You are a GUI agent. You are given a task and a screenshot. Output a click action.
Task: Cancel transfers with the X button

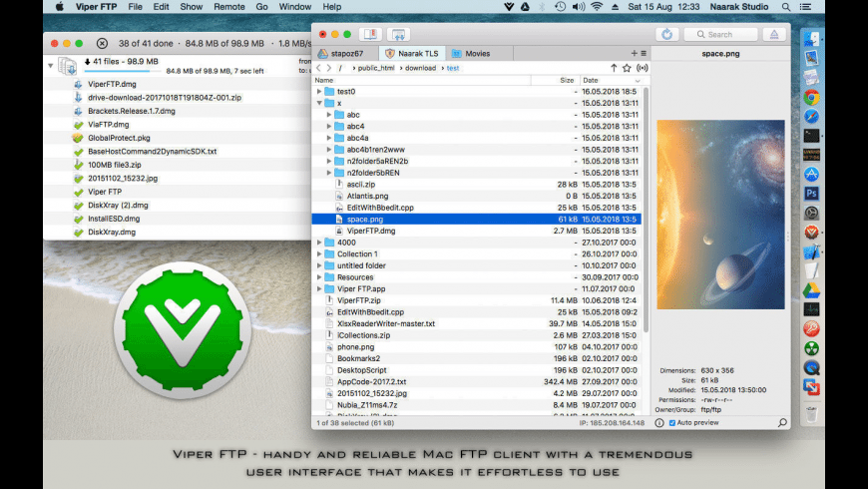point(102,43)
